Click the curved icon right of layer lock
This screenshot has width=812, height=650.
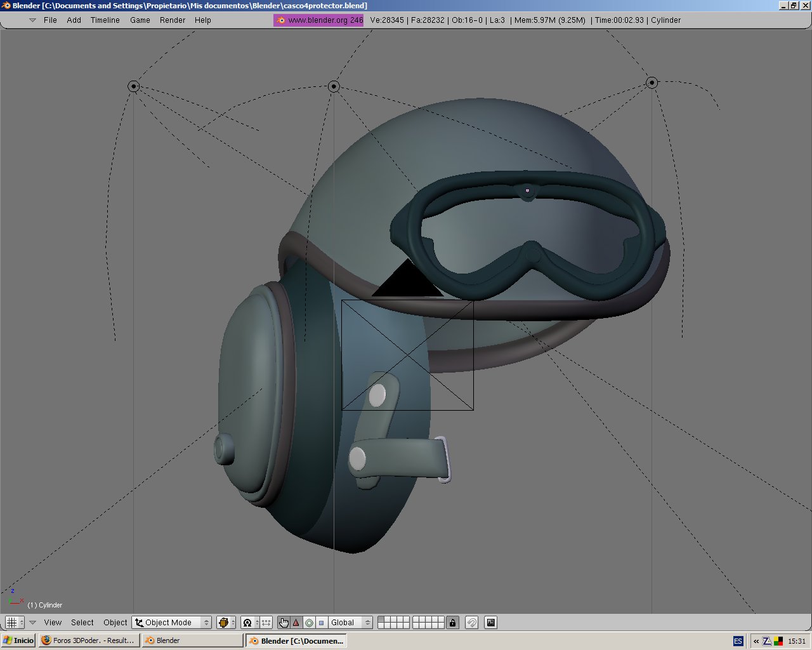(471, 623)
